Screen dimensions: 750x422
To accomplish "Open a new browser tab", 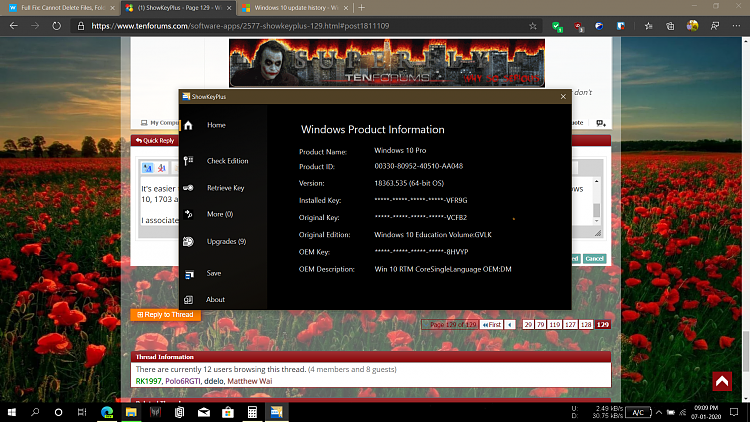I will coord(361,8).
